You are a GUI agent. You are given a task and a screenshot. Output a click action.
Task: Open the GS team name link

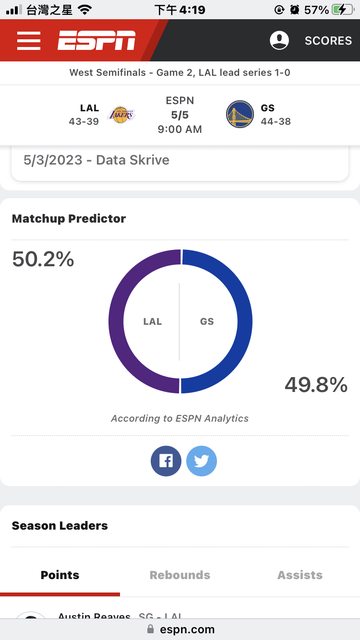(x=268, y=108)
